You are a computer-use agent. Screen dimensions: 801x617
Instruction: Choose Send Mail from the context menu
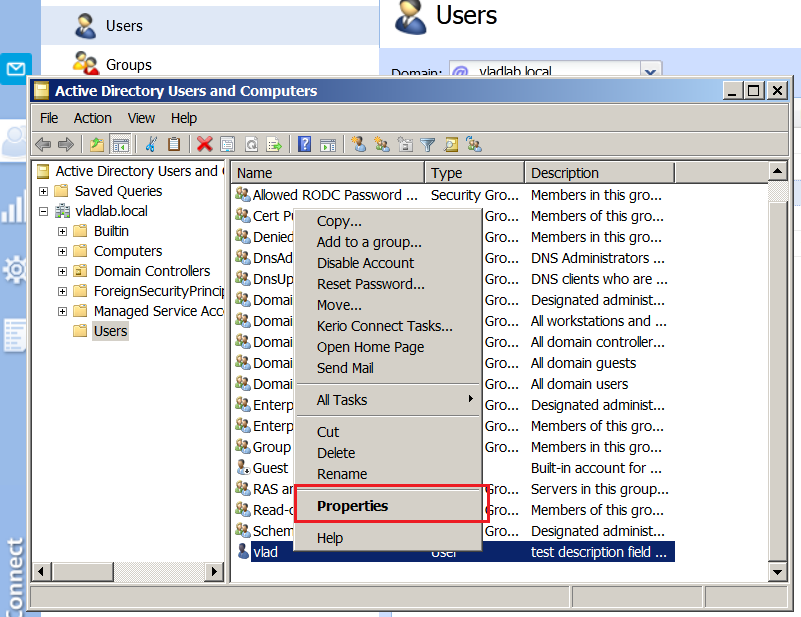388,368
